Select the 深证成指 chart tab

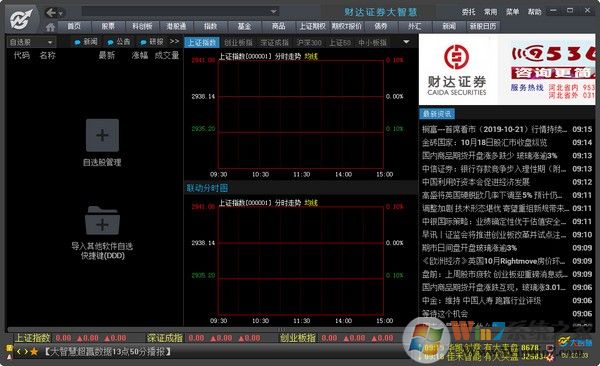274,42
